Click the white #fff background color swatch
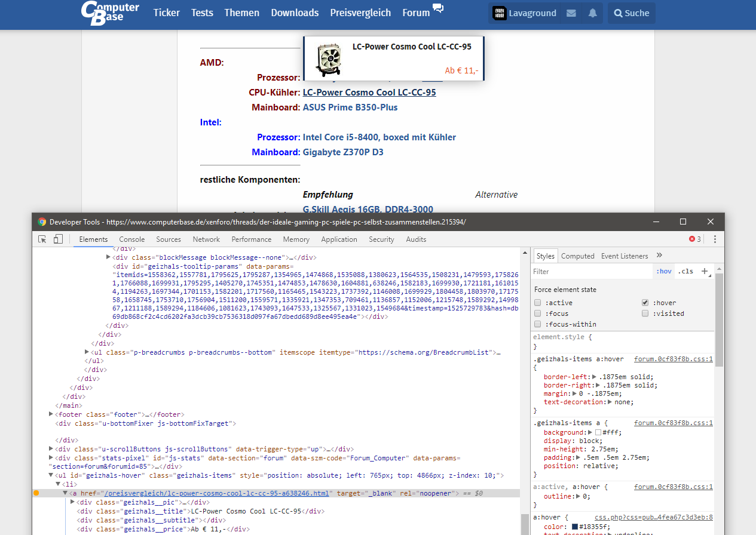756x535 pixels. 598,432
